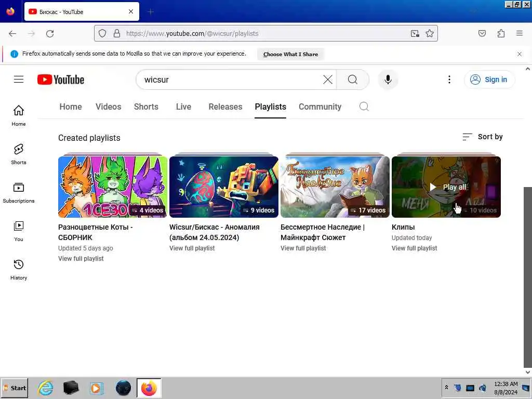
Task: Click the Sign in button
Action: (x=489, y=79)
